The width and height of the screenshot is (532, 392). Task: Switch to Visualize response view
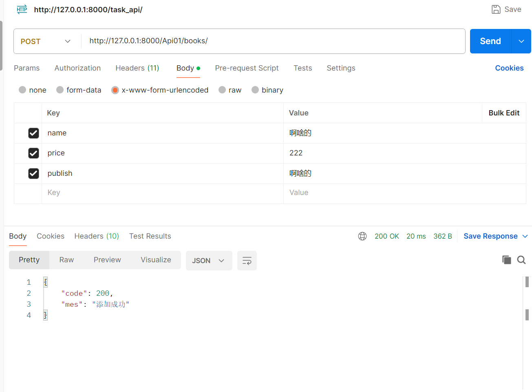[x=156, y=260]
